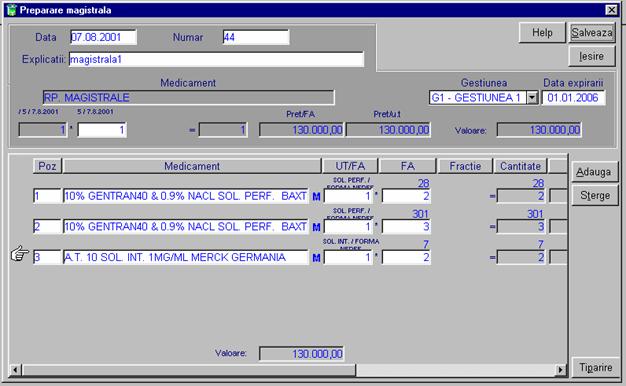Delete the row with Sterge button
The width and height of the screenshot is (626, 386).
(594, 196)
